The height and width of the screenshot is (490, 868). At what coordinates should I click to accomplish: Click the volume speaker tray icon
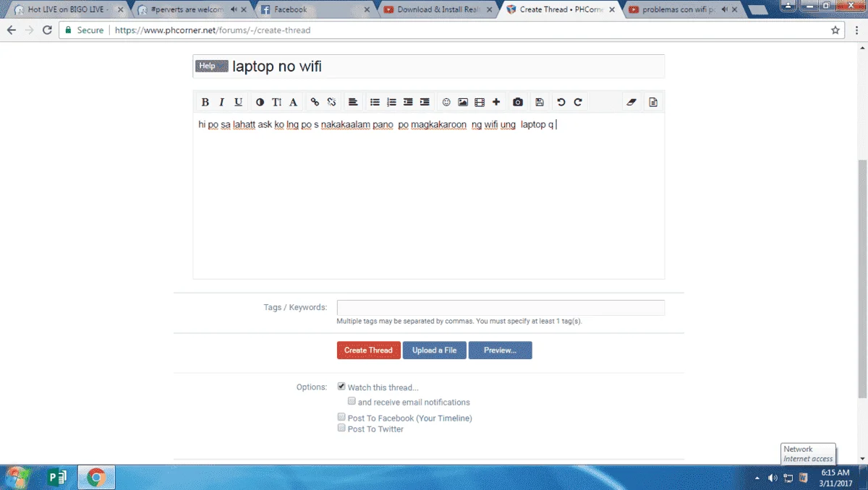click(x=772, y=478)
